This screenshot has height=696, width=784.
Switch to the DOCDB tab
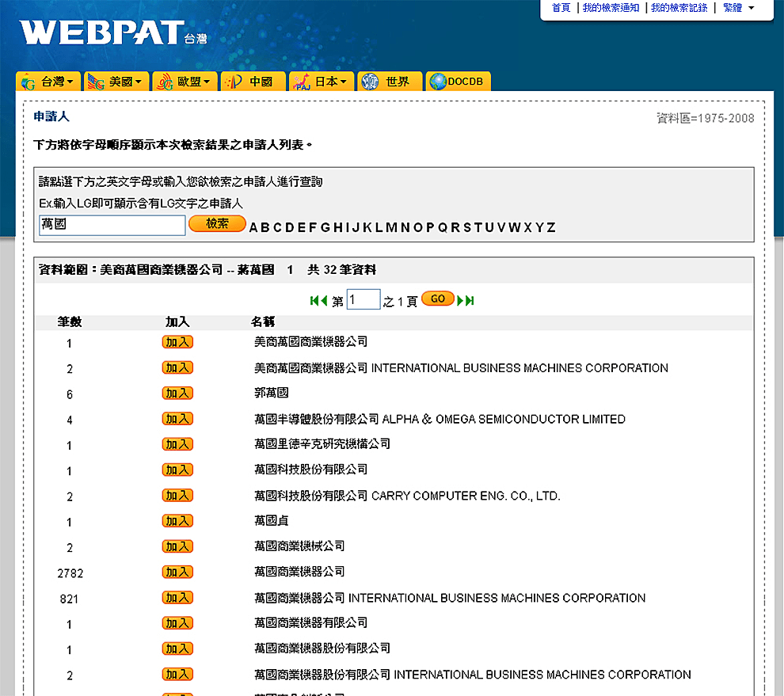pos(458,82)
